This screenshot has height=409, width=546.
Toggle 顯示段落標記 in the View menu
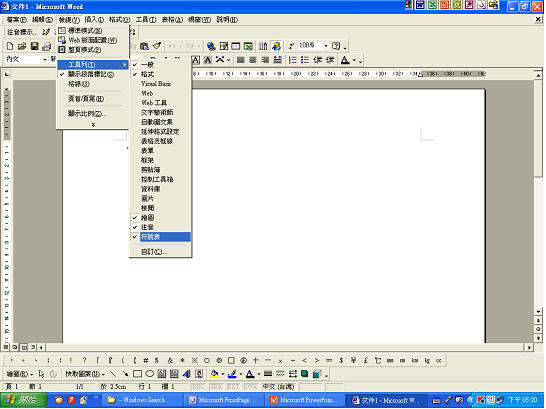pyautogui.click(x=93, y=74)
